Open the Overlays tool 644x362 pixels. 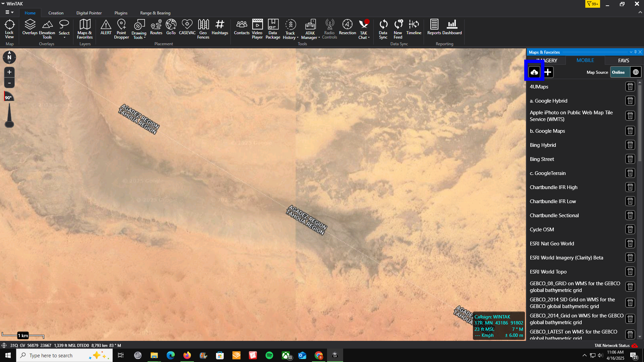click(x=30, y=27)
